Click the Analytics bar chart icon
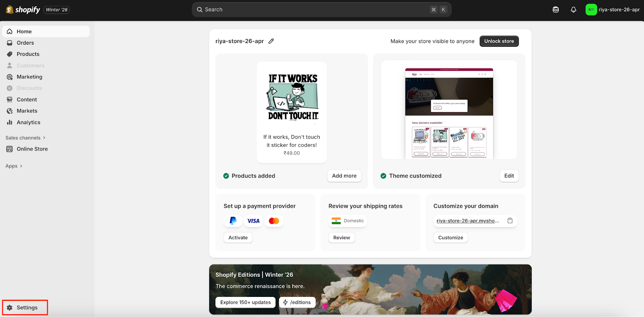Viewport: 644px width, 317px height. pos(10,122)
